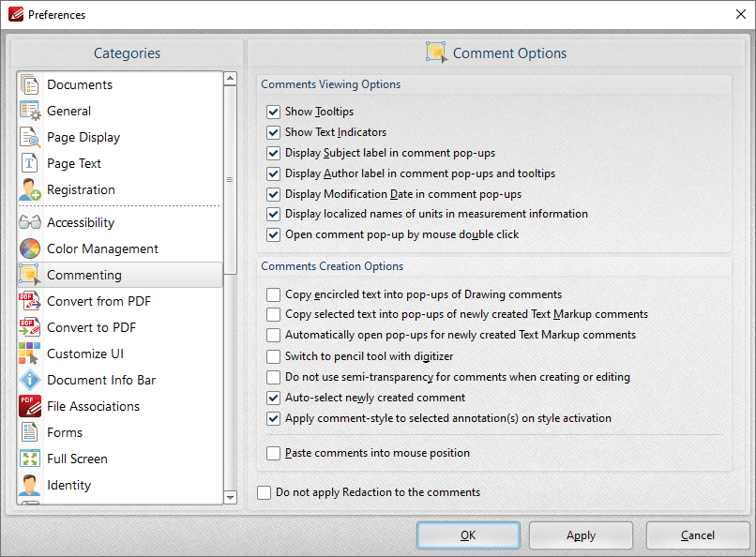Screen dimensions: 756x557
Task: Click the Cancel button
Action: tap(698, 535)
